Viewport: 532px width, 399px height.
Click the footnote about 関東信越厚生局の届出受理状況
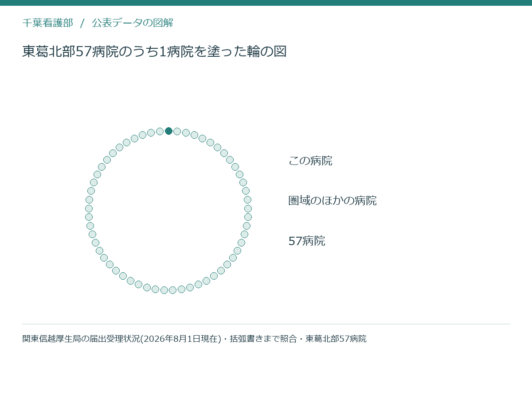tap(195, 339)
